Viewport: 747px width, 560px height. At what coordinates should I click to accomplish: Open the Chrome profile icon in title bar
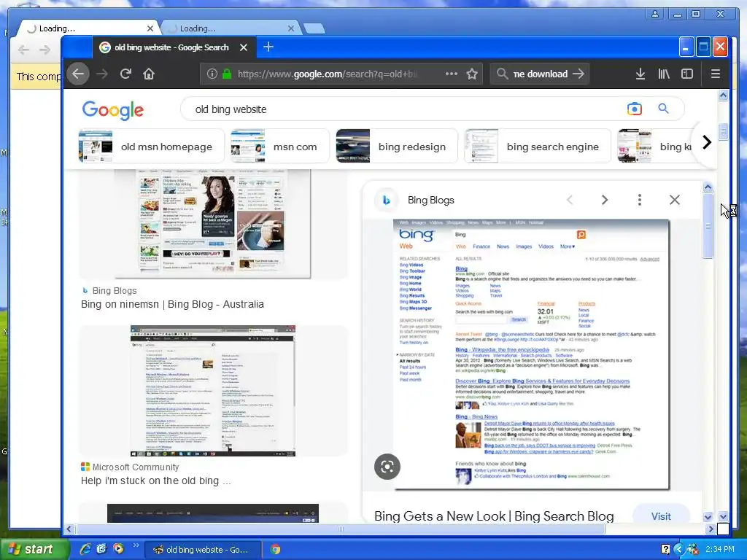pyautogui.click(x=655, y=14)
